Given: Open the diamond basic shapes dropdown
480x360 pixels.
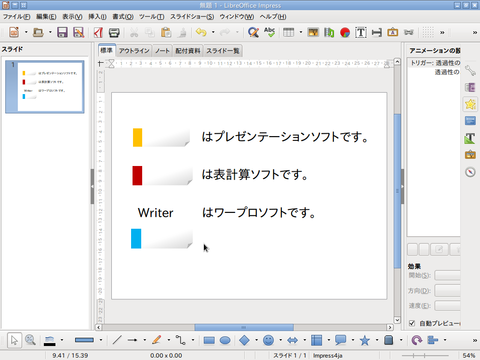Looking at the screenshot, I should point(256,340).
